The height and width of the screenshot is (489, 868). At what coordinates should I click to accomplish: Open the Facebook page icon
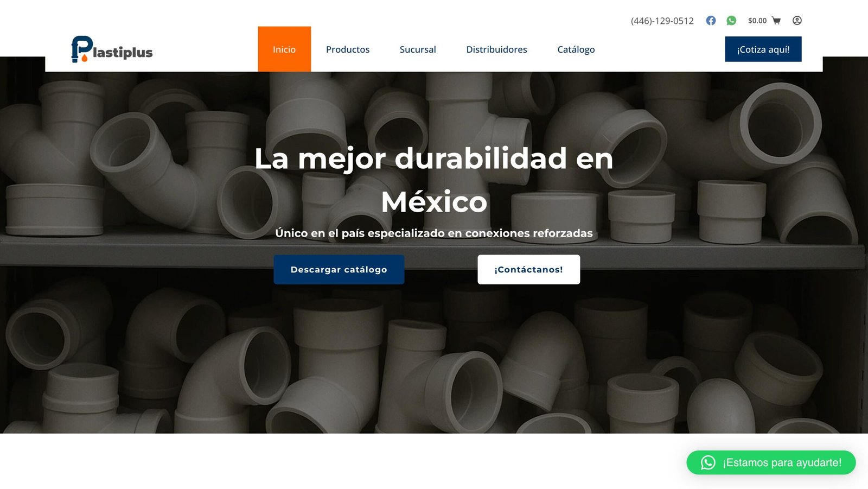click(711, 21)
